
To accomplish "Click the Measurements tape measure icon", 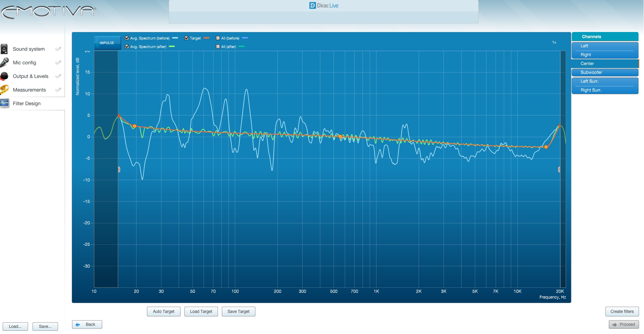I will coord(4,90).
